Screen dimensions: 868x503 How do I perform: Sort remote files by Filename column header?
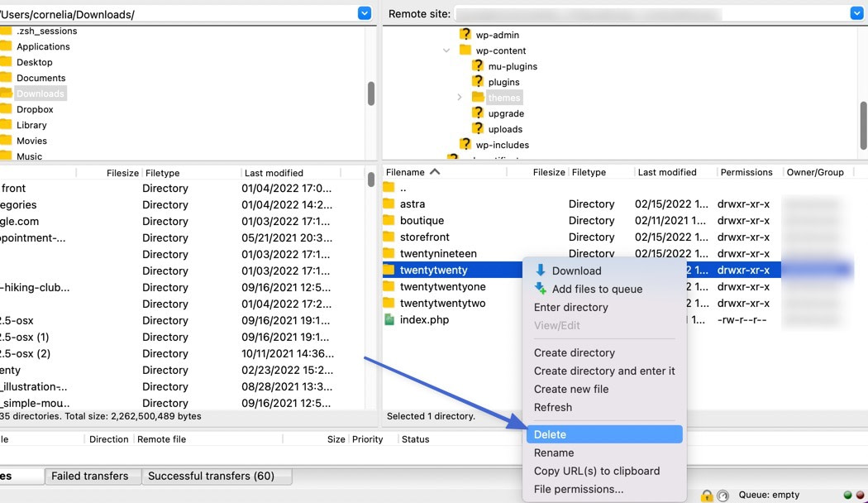[405, 172]
